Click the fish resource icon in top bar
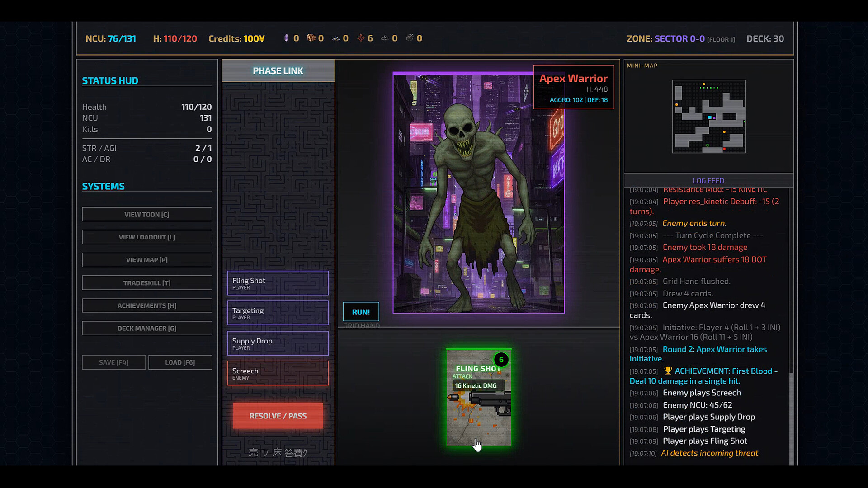868x488 pixels. click(x=335, y=38)
